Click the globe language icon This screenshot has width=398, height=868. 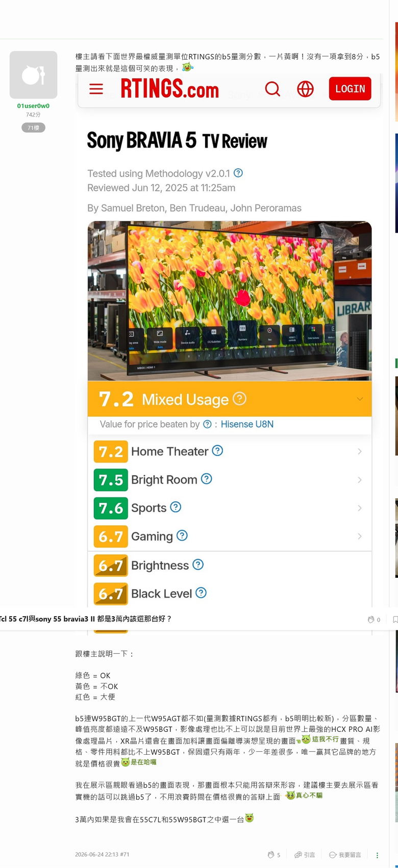305,89
